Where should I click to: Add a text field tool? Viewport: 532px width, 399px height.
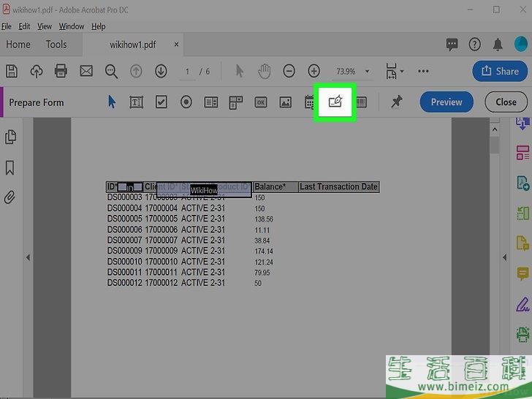[137, 102]
